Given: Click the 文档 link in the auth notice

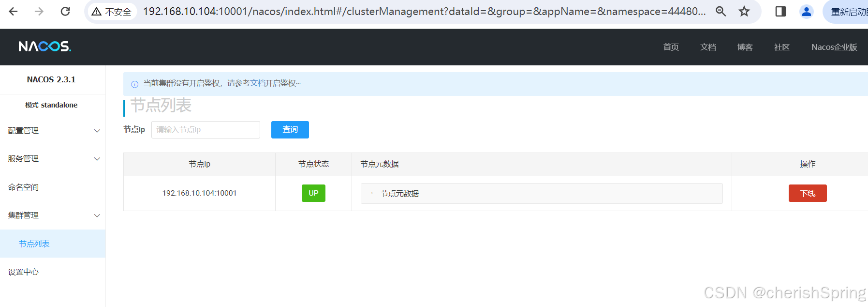Looking at the screenshot, I should click(x=257, y=83).
